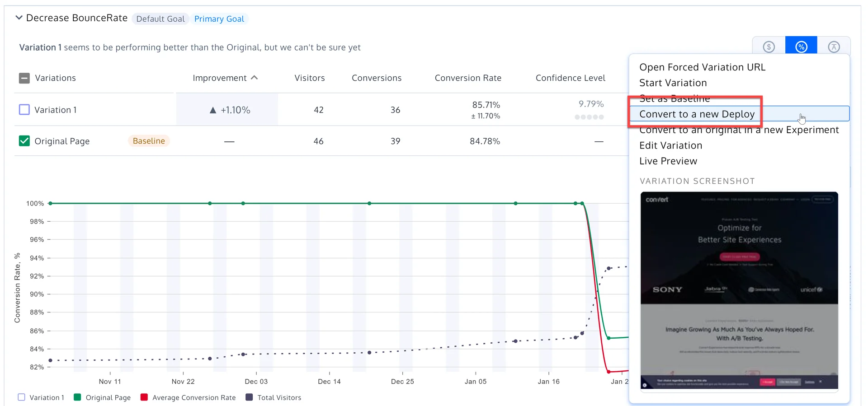This screenshot has height=406, width=868.
Task: Open the variation screenshot thumbnail
Action: (739, 291)
